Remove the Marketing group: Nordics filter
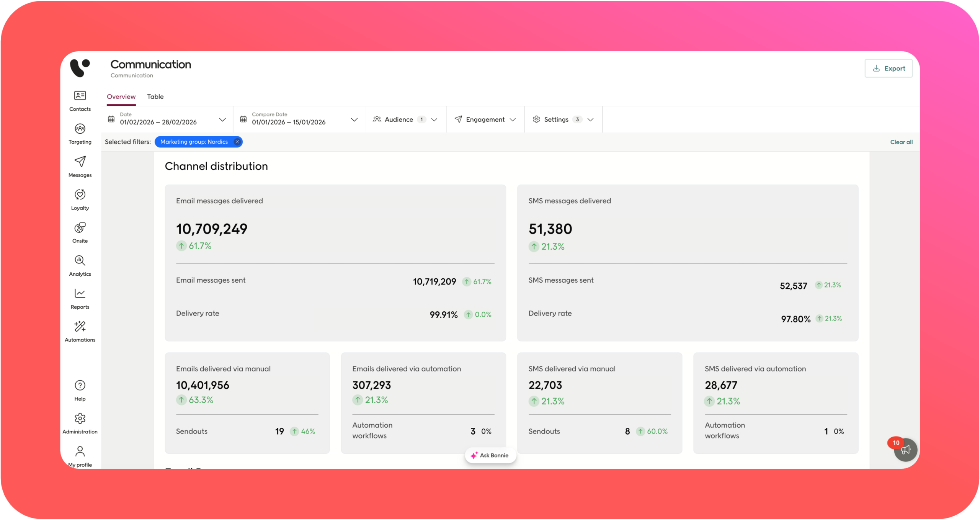The height and width of the screenshot is (520, 980). tap(237, 142)
